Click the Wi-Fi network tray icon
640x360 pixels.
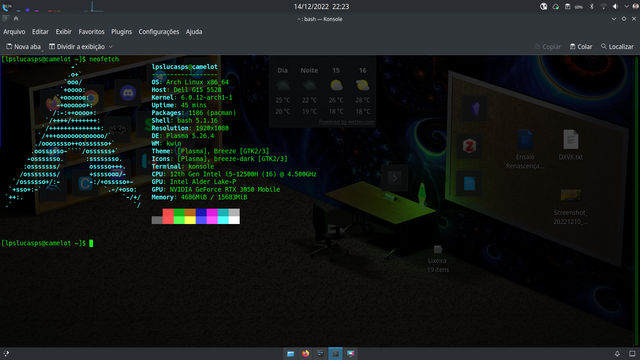coord(603,7)
